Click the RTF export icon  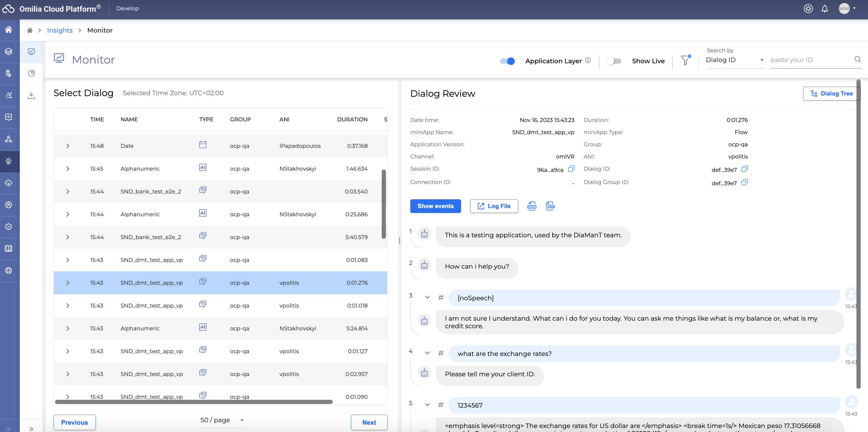click(550, 206)
